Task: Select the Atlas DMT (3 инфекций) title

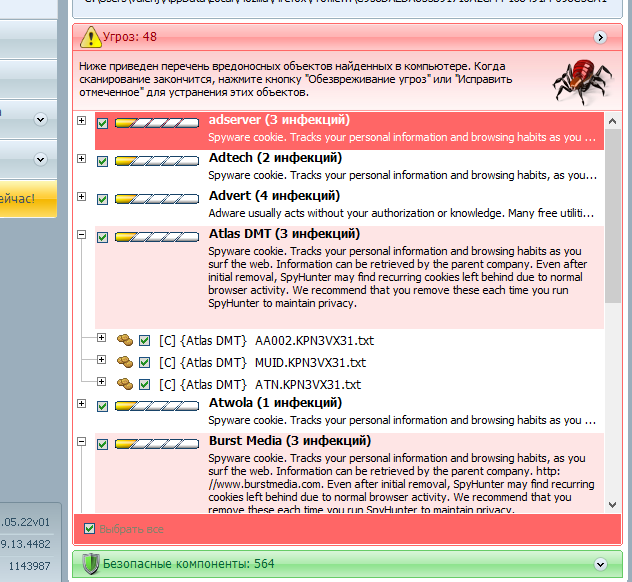Action: [284, 233]
